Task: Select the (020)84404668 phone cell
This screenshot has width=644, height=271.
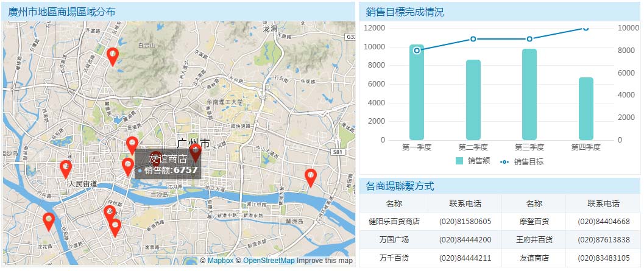Action: point(603,222)
